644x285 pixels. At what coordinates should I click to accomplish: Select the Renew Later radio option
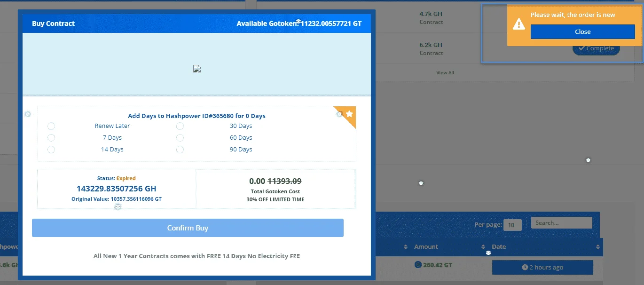(51, 126)
